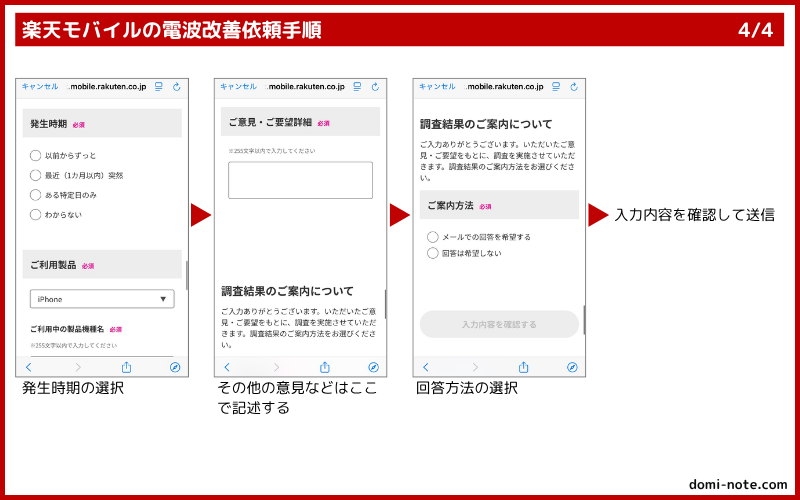
Task: Tap キャンセル in the second phone screen
Action: [x=238, y=87]
